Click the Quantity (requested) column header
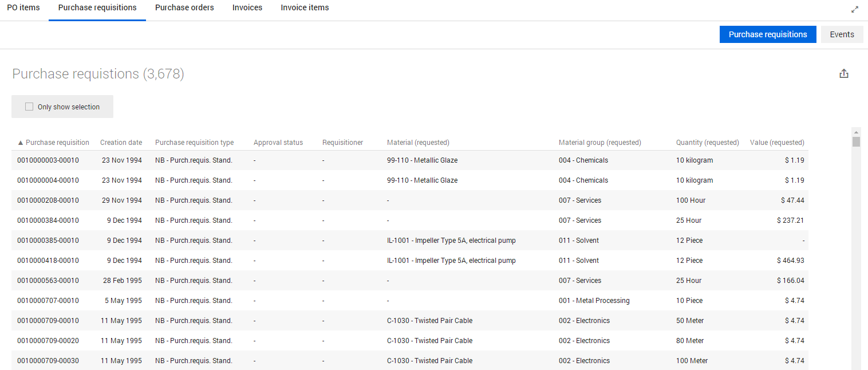 click(707, 143)
